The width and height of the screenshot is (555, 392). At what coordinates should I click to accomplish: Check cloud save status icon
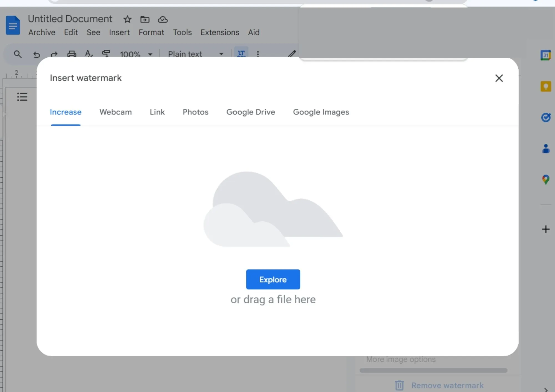163,20
